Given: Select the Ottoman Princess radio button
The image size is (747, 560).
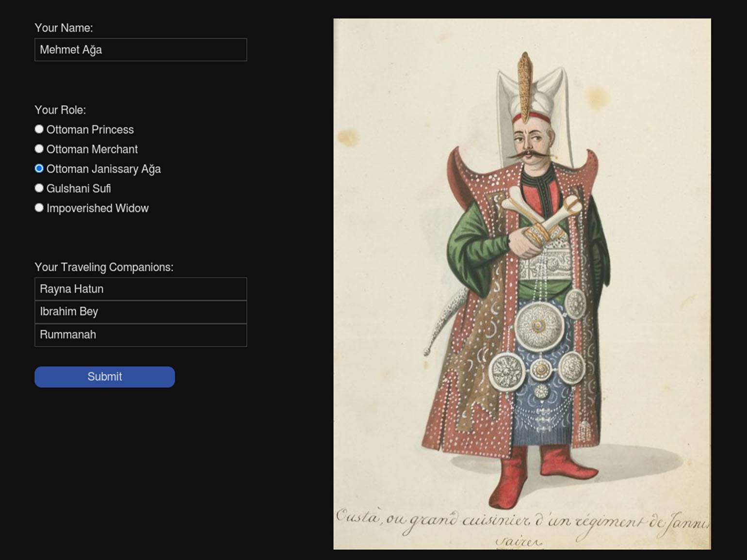Looking at the screenshot, I should [39, 129].
